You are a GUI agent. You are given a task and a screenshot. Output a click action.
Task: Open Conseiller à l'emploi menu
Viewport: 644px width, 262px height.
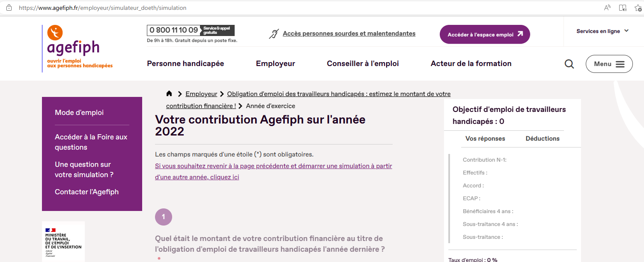tap(363, 63)
